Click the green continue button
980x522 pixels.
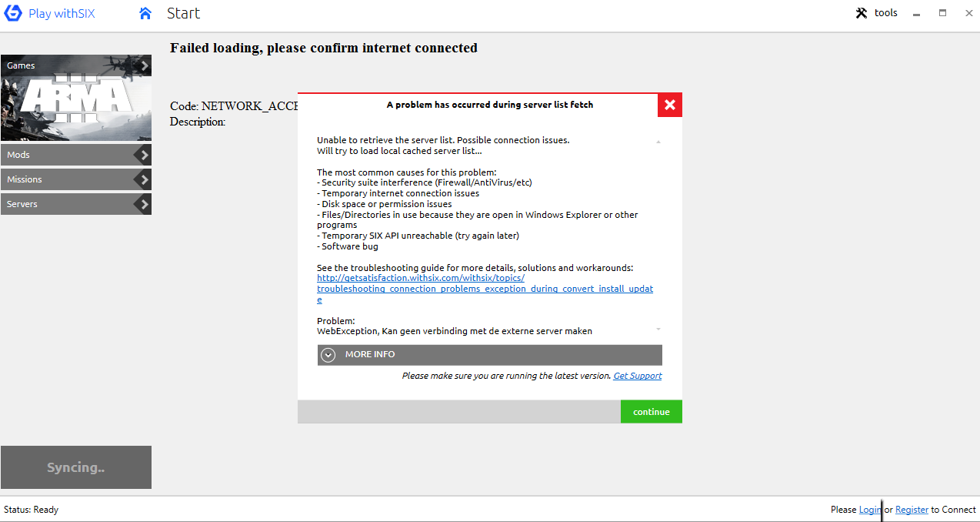pyautogui.click(x=652, y=412)
